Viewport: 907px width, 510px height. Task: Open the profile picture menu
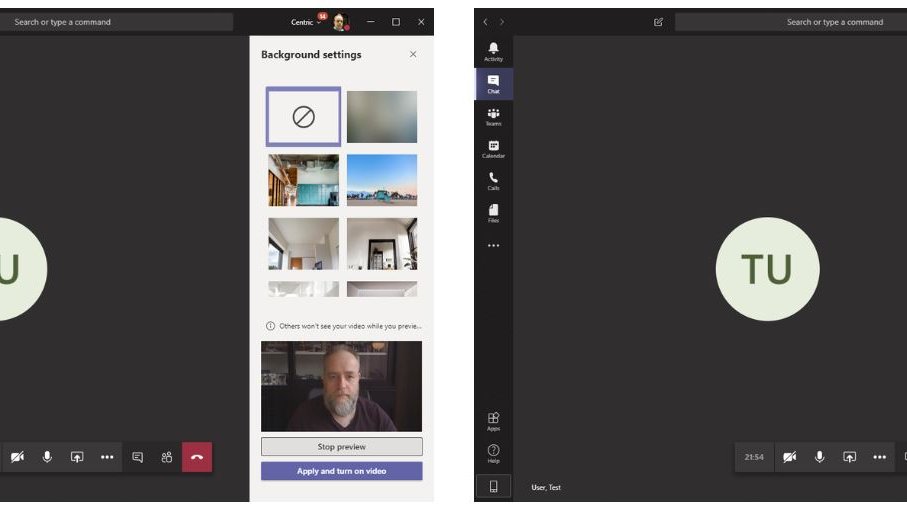[x=340, y=22]
